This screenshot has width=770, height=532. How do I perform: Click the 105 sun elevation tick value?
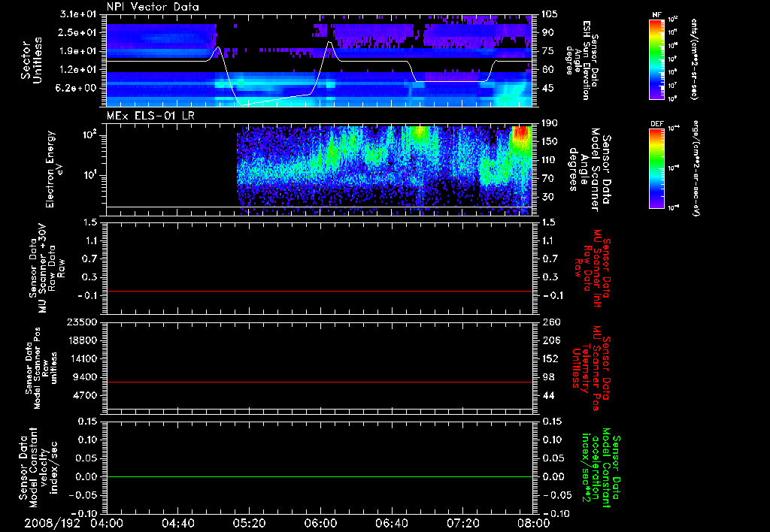pos(550,14)
